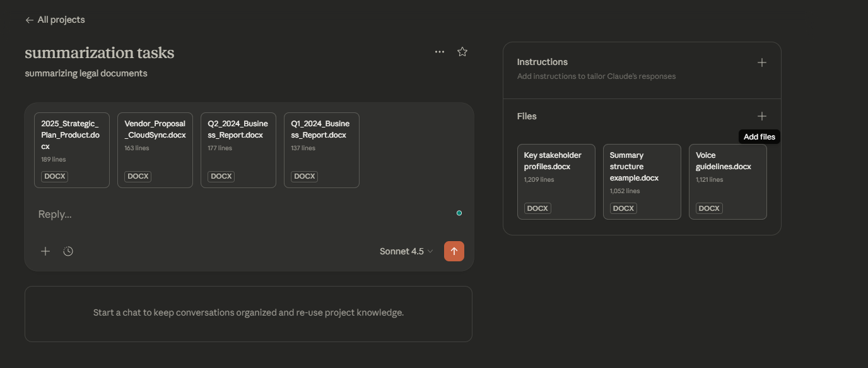This screenshot has height=368, width=868.
Task: Open the ellipsis dropdown beside the project title
Action: pyautogui.click(x=440, y=51)
